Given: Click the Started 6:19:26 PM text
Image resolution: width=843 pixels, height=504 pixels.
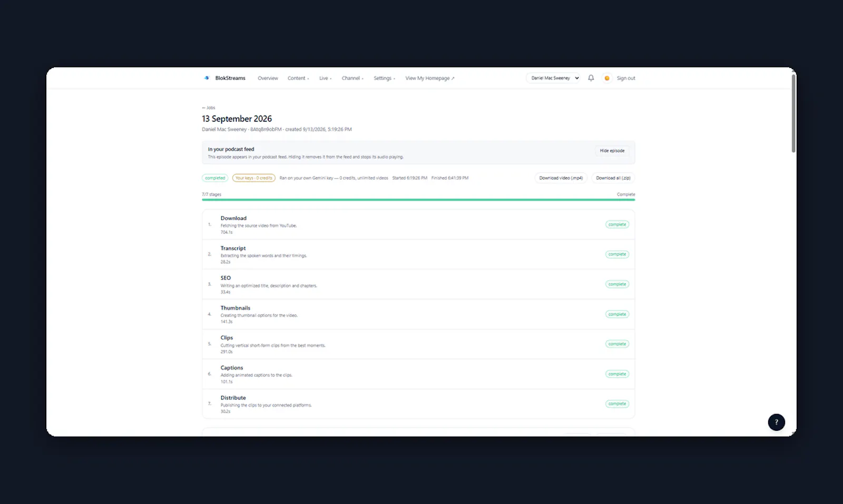Looking at the screenshot, I should coord(409,178).
